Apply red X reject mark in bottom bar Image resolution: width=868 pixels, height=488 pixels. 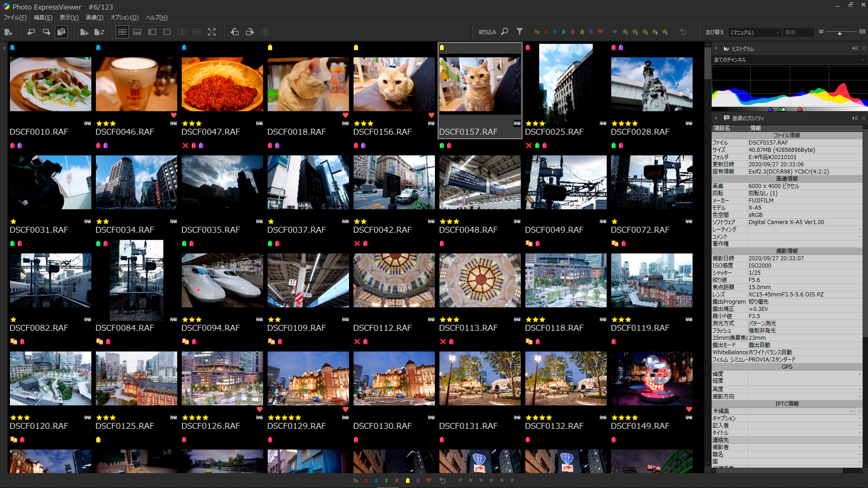(366, 480)
